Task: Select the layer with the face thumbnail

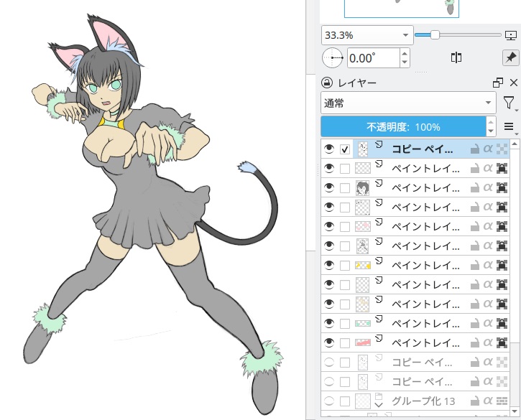Action: 425,188
